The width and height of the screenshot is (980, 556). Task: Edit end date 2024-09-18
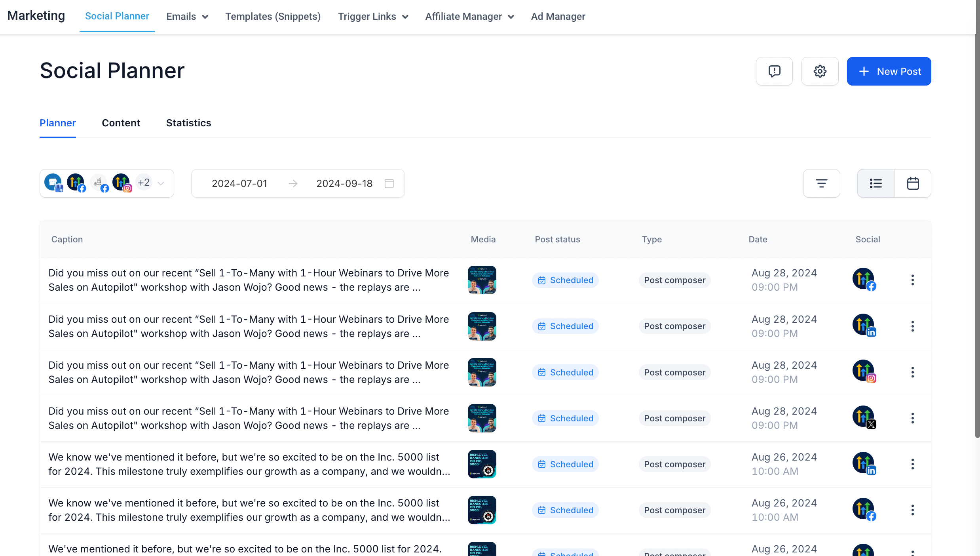(x=344, y=183)
